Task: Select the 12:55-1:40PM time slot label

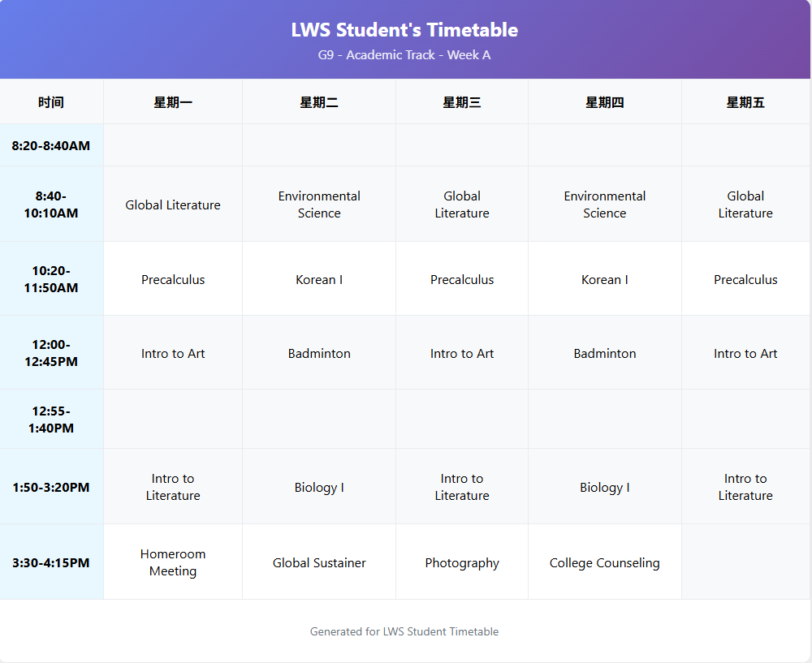Action: pyautogui.click(x=51, y=418)
